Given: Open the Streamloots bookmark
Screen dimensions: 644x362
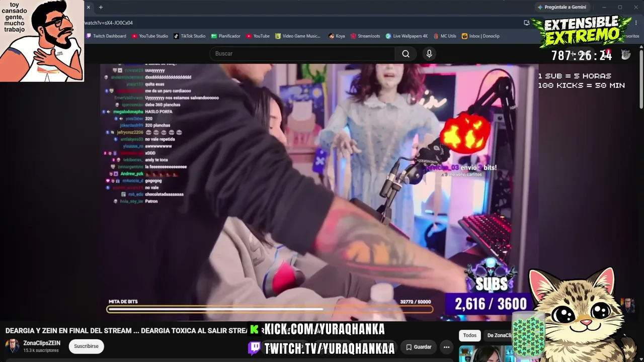Looking at the screenshot, I should [365, 36].
